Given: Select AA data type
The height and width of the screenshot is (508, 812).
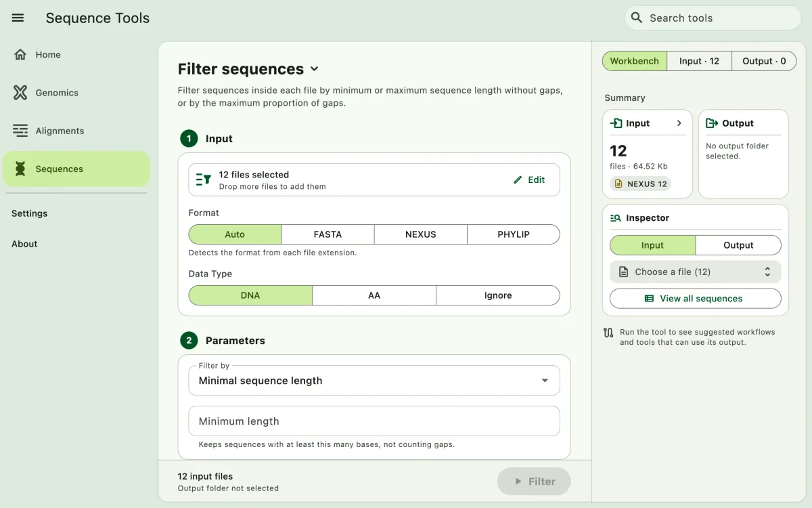Looking at the screenshot, I should [374, 295].
